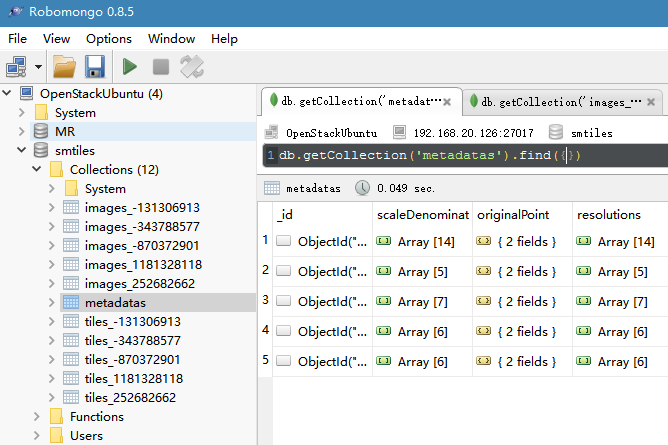Click the OpenStackUbuntu connection label in query header

coord(331,133)
